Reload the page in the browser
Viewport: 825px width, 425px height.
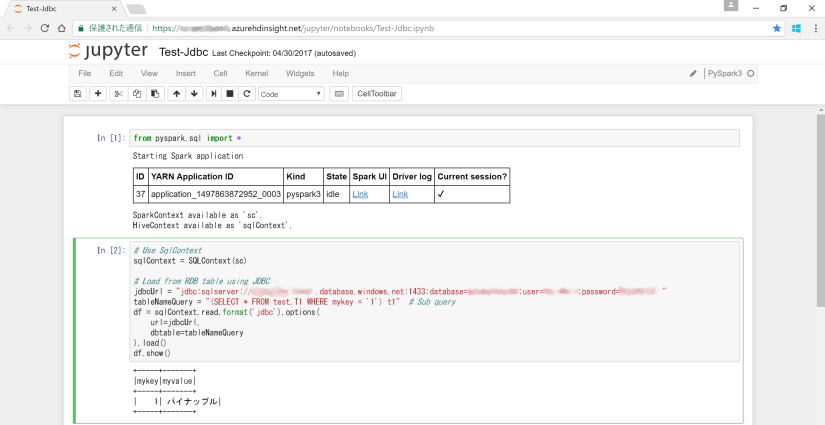(46, 29)
